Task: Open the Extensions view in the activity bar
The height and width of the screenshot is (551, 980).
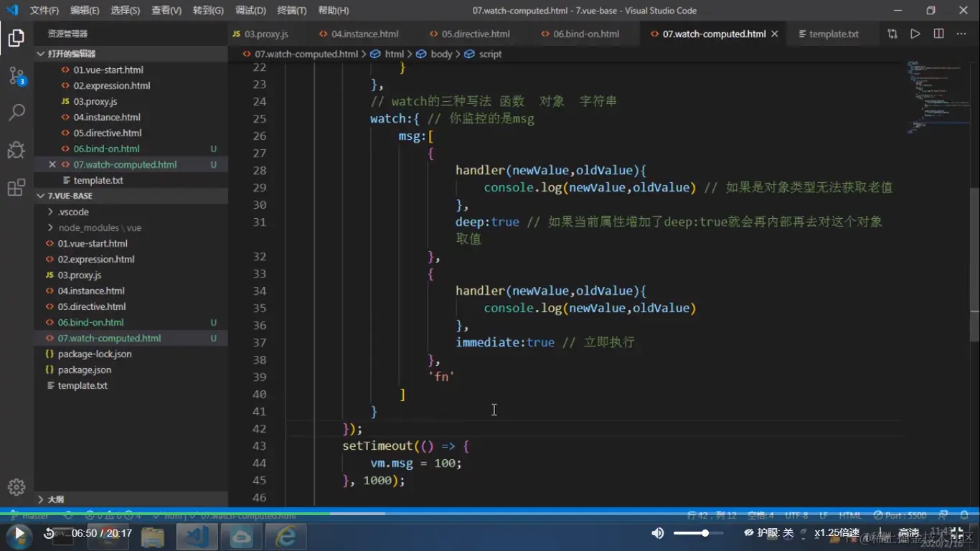Action: tap(17, 187)
